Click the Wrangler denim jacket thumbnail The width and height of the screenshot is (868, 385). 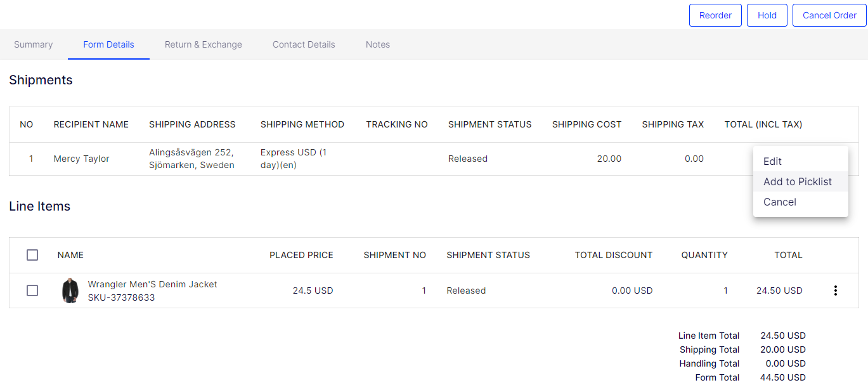pos(70,290)
